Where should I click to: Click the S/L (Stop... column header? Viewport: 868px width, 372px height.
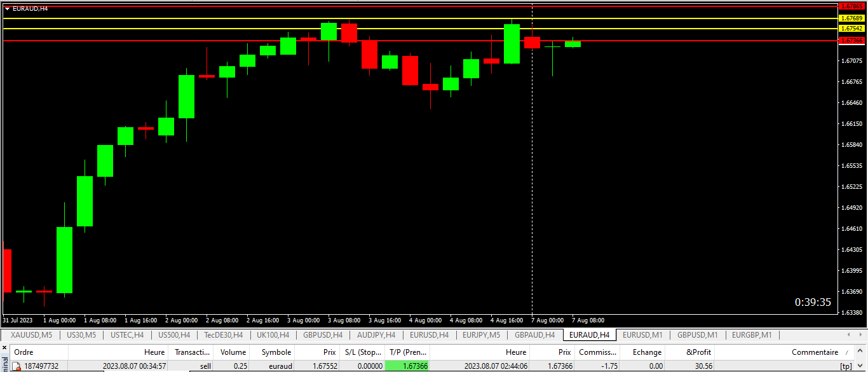click(x=362, y=352)
